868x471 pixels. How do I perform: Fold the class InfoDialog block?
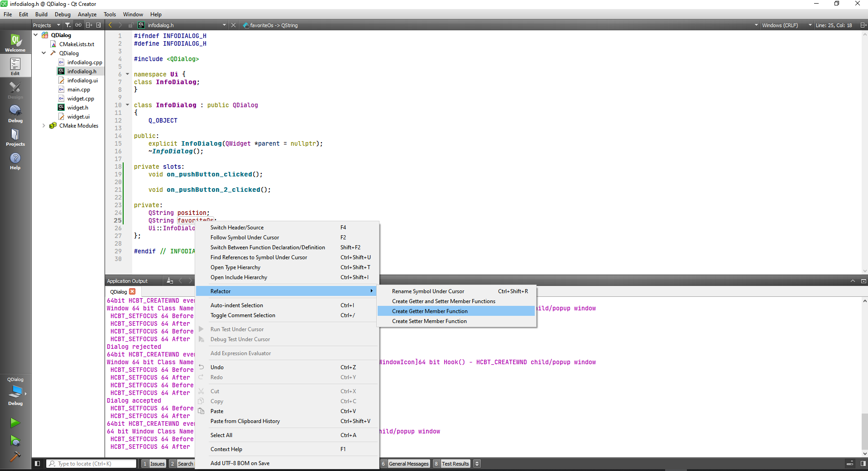pyautogui.click(x=128, y=105)
